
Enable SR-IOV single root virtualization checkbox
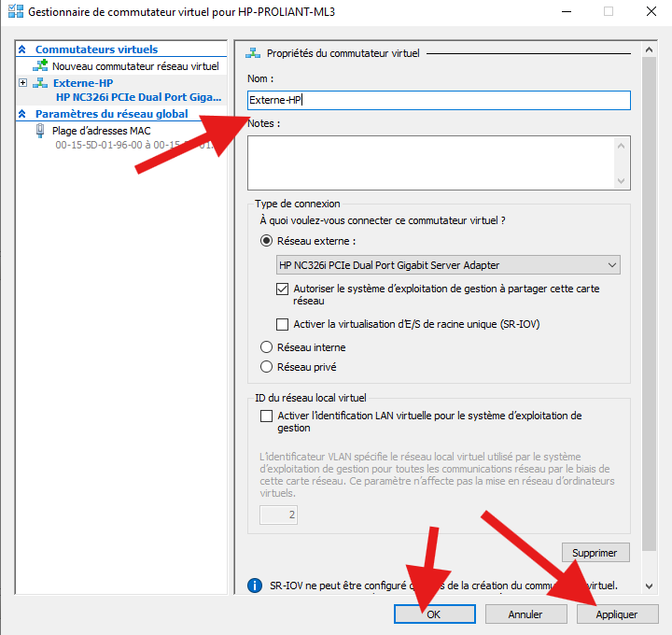pyautogui.click(x=283, y=324)
